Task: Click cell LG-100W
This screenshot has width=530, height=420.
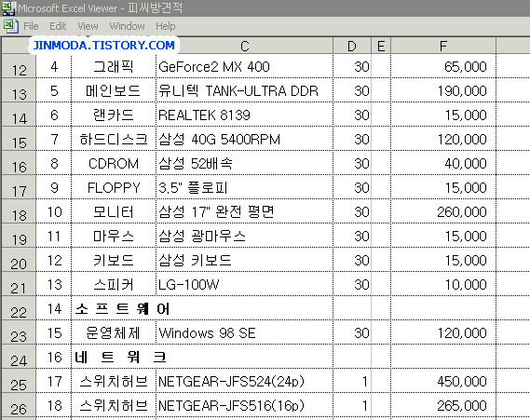Action: click(244, 285)
